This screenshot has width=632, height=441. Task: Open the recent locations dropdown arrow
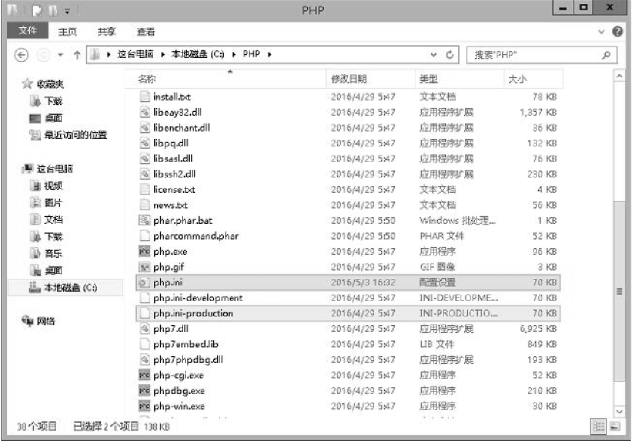pyautogui.click(x=60, y=55)
